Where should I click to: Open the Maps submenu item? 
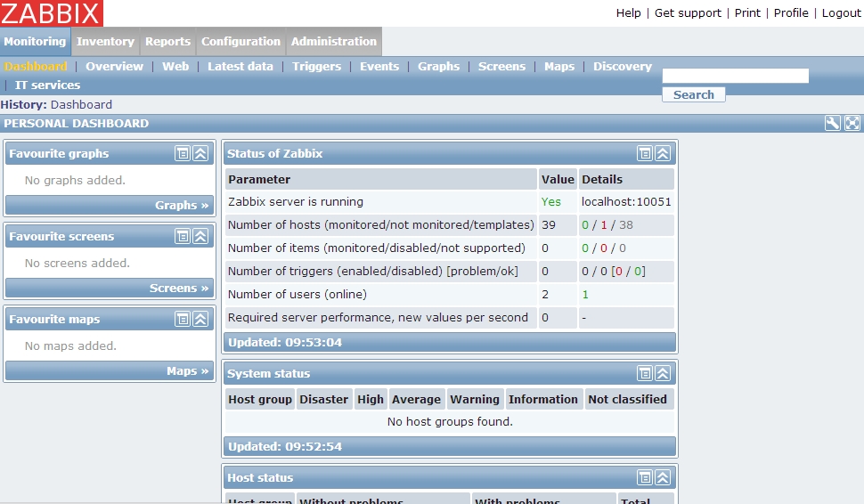[x=559, y=66]
